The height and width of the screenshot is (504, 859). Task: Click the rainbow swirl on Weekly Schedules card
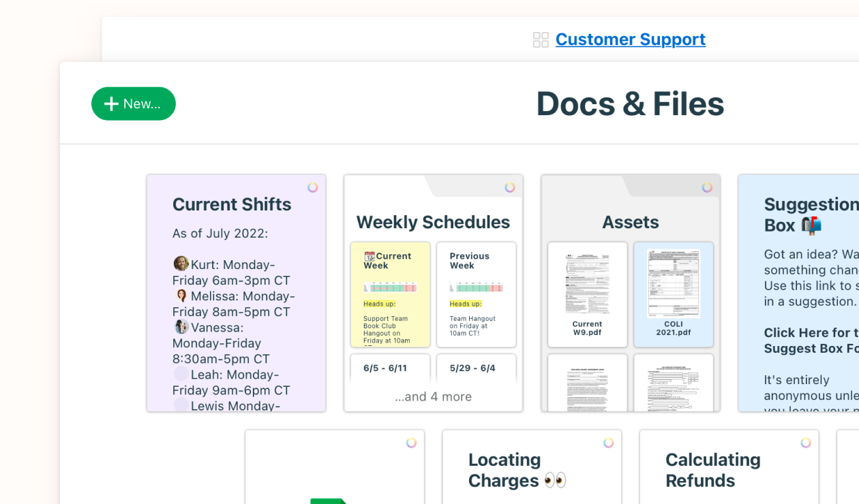coord(510,186)
